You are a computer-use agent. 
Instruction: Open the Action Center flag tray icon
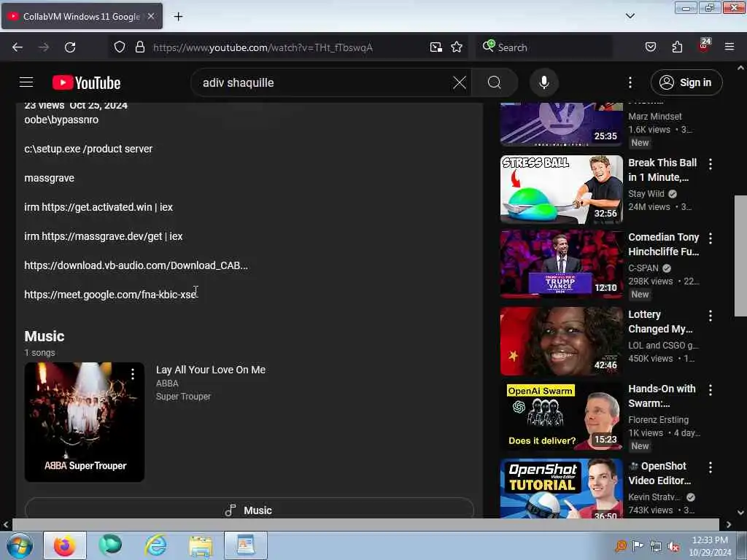tap(638, 546)
